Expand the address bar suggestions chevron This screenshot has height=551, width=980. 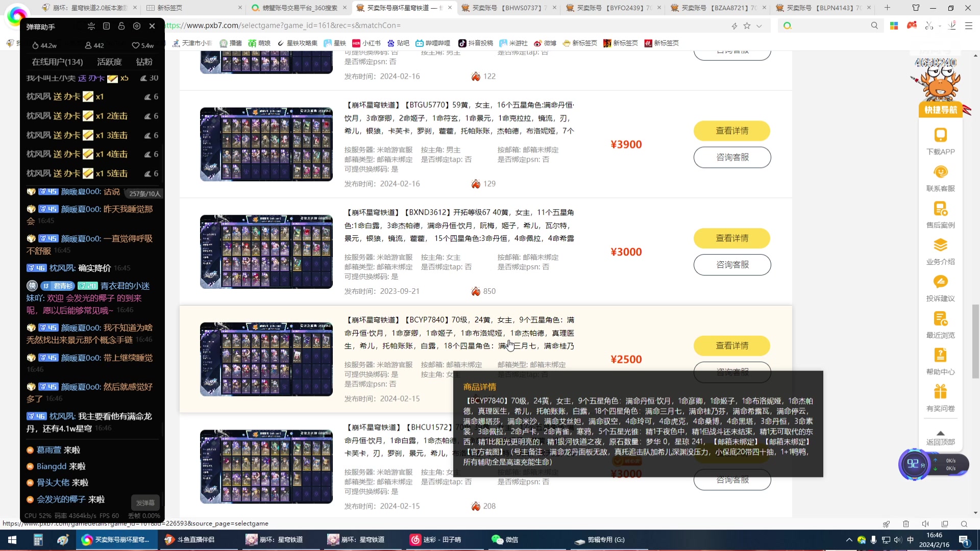[x=759, y=25]
